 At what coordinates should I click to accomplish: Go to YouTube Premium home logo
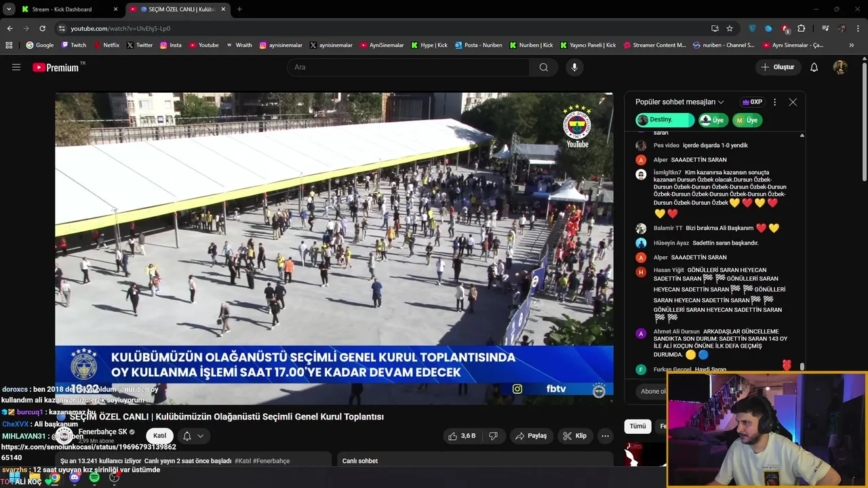56,67
